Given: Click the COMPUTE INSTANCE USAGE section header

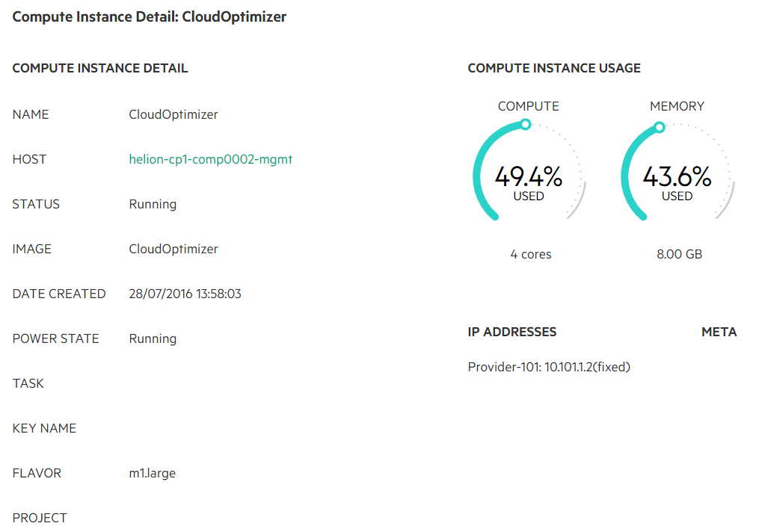Looking at the screenshot, I should [554, 68].
